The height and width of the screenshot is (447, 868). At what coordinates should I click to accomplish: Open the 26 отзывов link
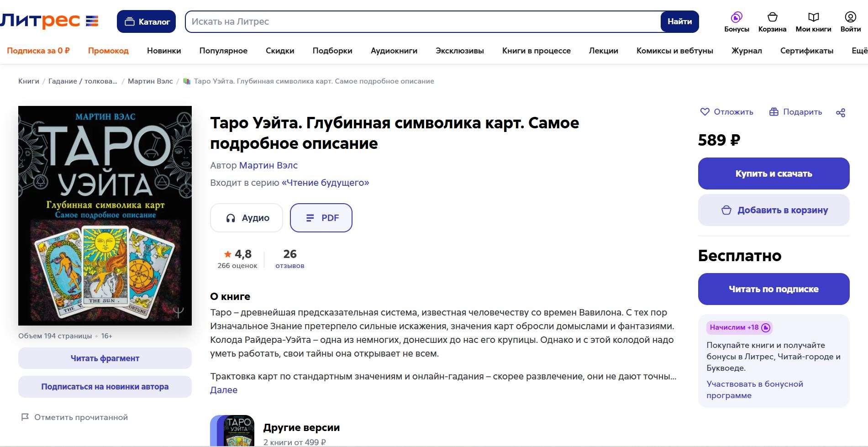[x=289, y=258]
